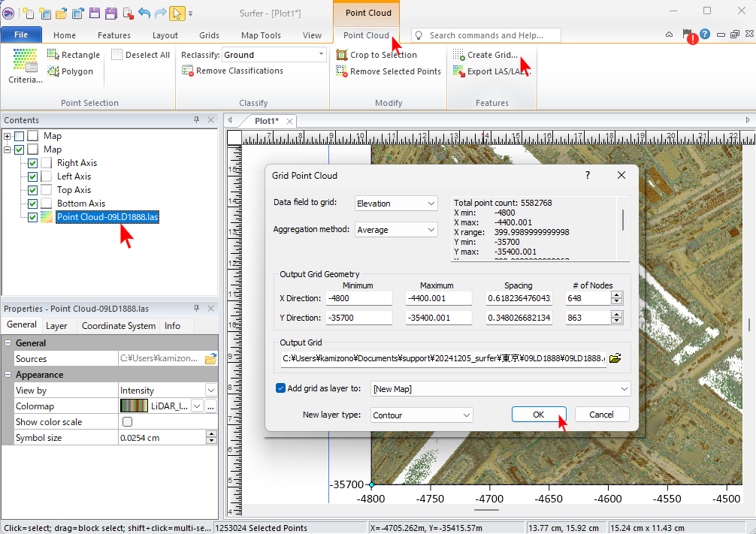Browse for output grid file folder icon
Screen dimensions: 756x534
(x=615, y=358)
